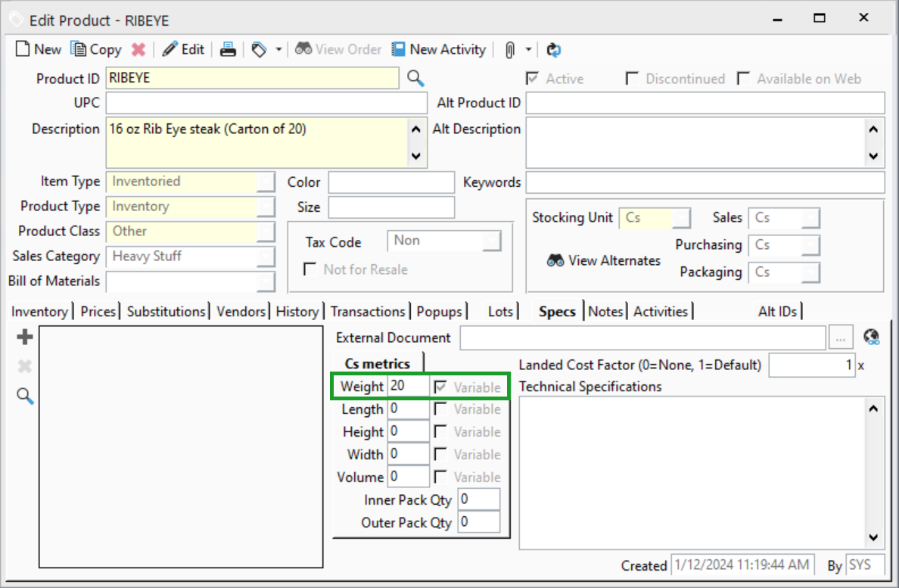Click the Product ID search magnifier
This screenshot has height=588, width=899.
coord(415,78)
